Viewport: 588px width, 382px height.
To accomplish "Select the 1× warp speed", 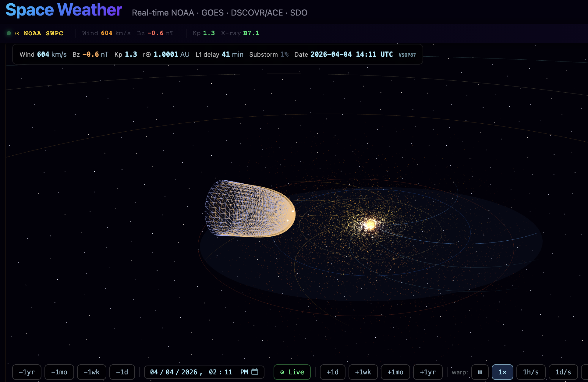I will pos(502,372).
